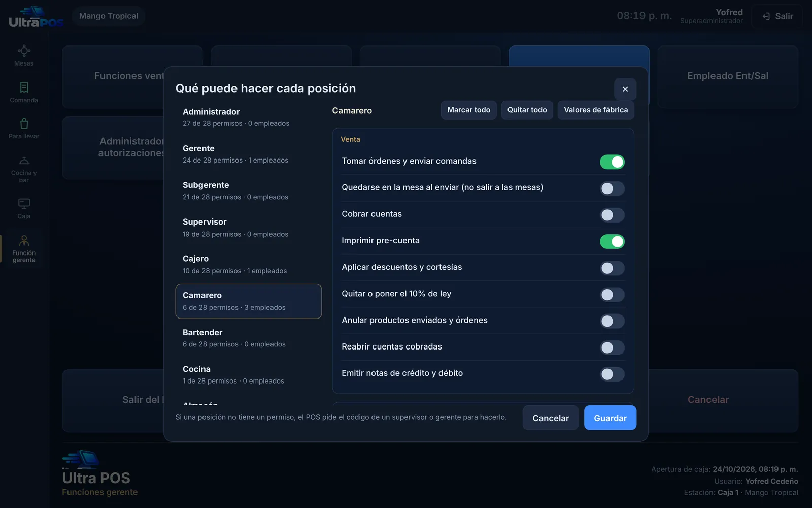
Task: Open the Caja monitor icon
Action: point(24,204)
